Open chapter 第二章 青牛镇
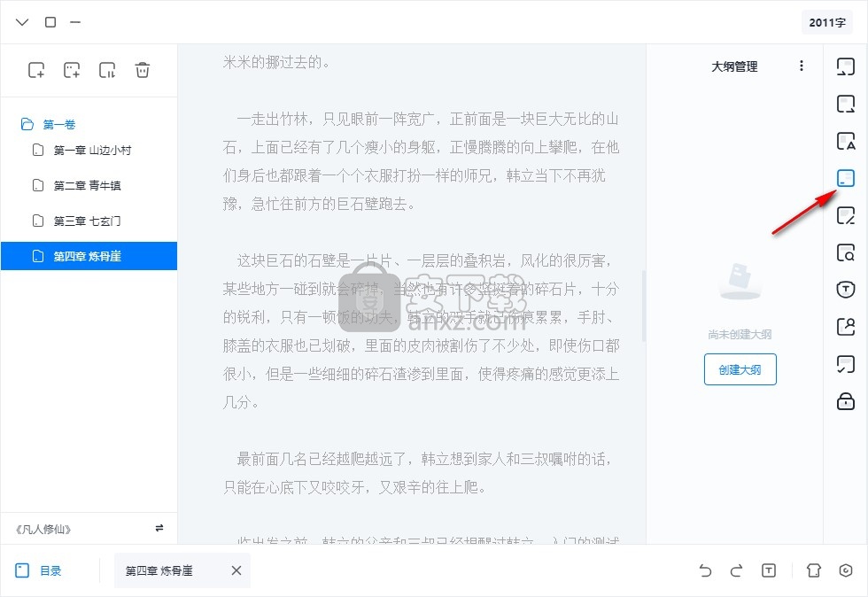 pyautogui.click(x=89, y=185)
